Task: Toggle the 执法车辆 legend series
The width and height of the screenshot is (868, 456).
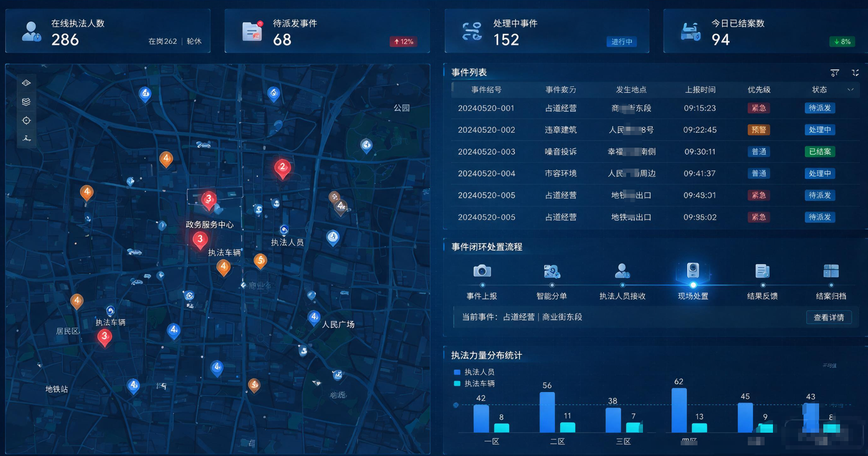Action: pyautogui.click(x=474, y=384)
